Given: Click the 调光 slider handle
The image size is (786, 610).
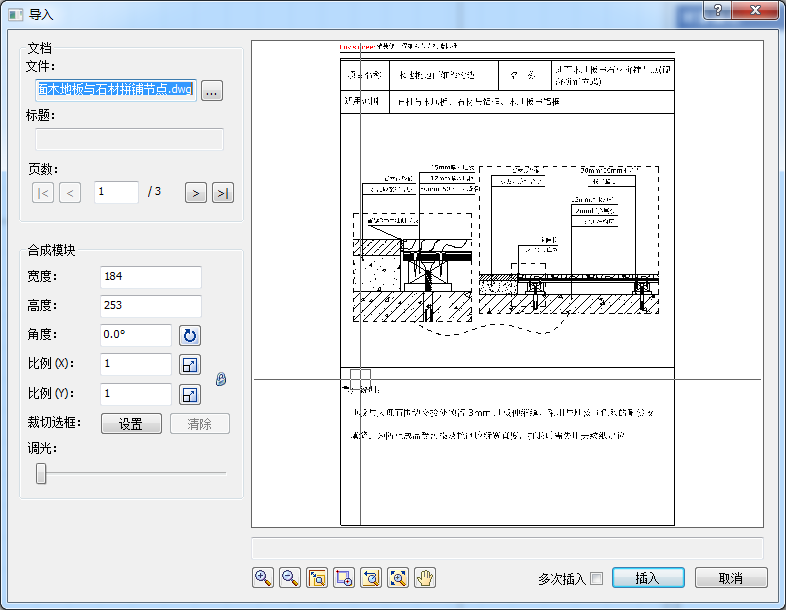Looking at the screenshot, I should (41, 473).
